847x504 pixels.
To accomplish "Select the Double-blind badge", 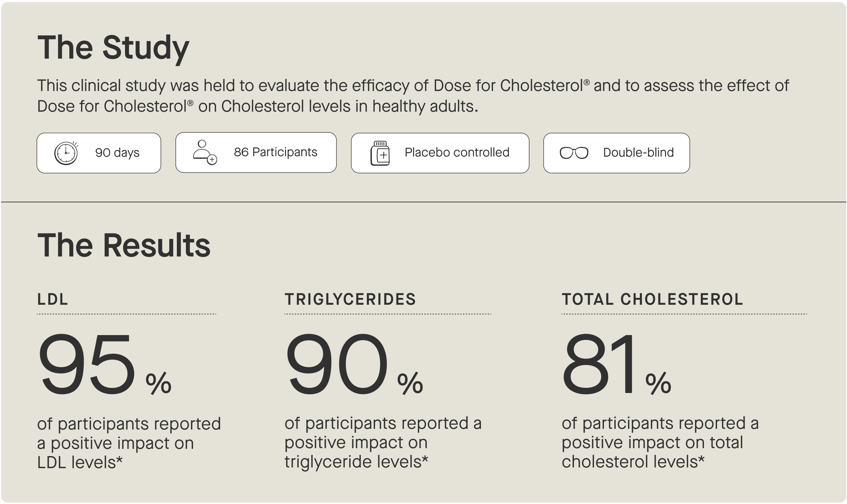I will tap(617, 153).
